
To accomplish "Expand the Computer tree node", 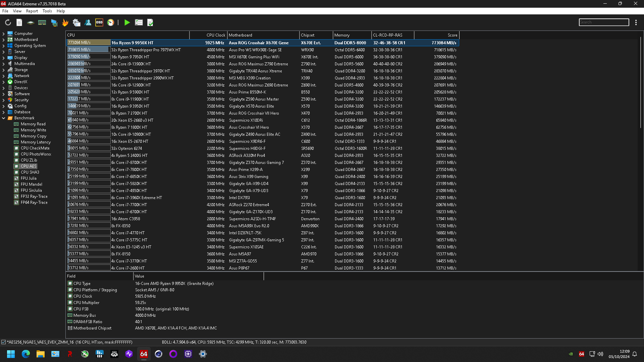I will click(x=4, y=34).
